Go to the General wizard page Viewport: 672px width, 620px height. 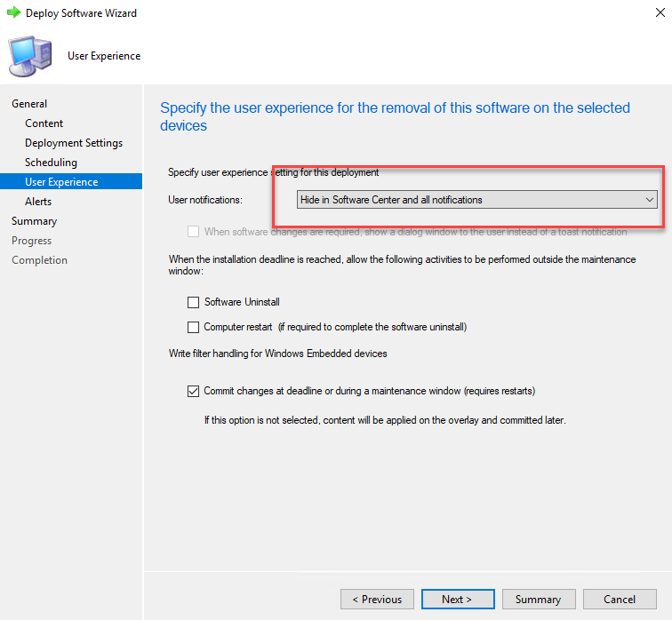tap(29, 104)
